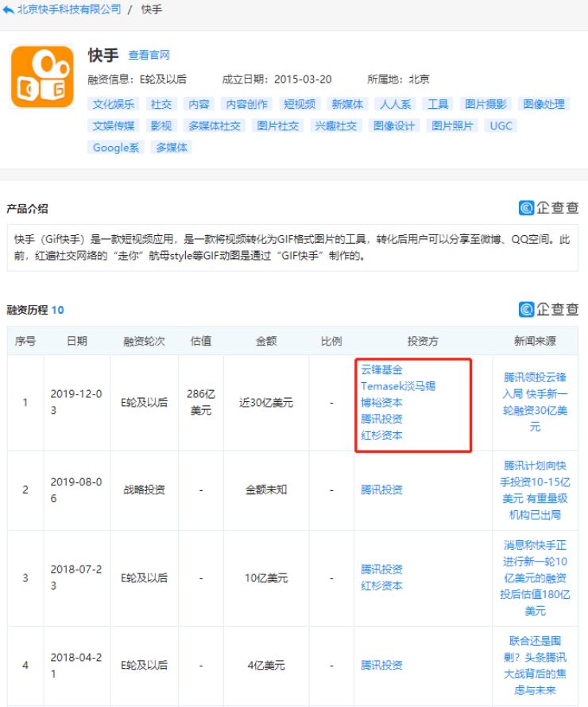Open the 查看官网 link
The height and width of the screenshot is (707, 588).
click(x=149, y=55)
